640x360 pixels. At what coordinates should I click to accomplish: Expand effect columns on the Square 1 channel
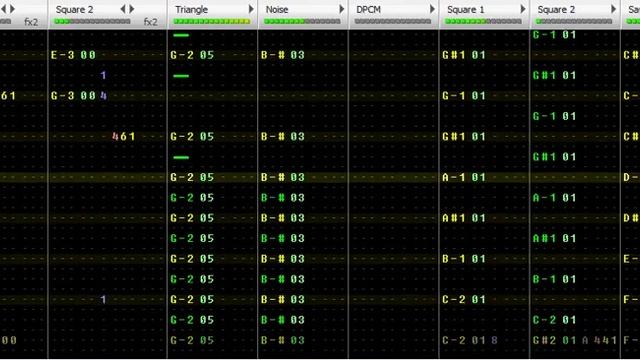click(522, 9)
